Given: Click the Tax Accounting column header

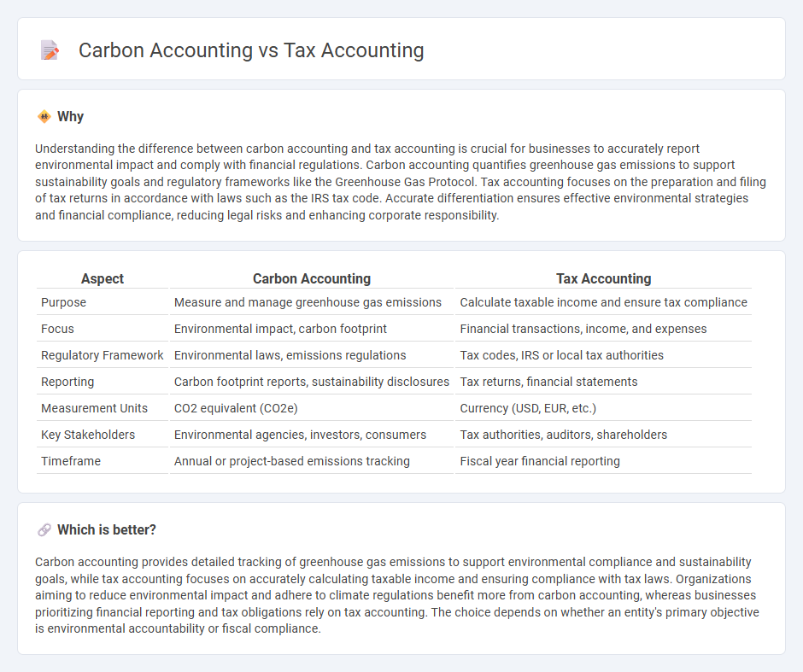Looking at the screenshot, I should [604, 278].
